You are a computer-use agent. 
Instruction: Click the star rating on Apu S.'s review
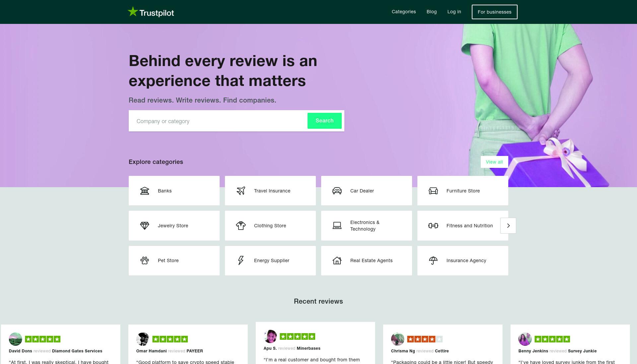pos(298,336)
